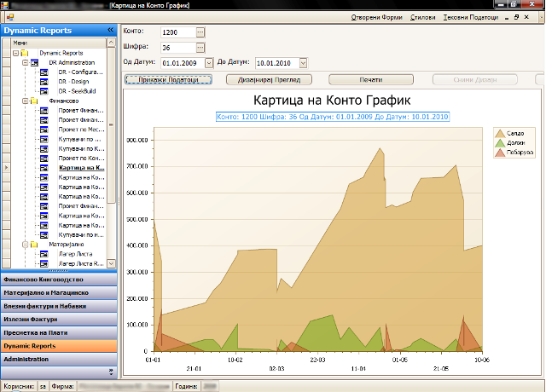
Task: Select the DR - Design tree item
Action: (x=73, y=82)
